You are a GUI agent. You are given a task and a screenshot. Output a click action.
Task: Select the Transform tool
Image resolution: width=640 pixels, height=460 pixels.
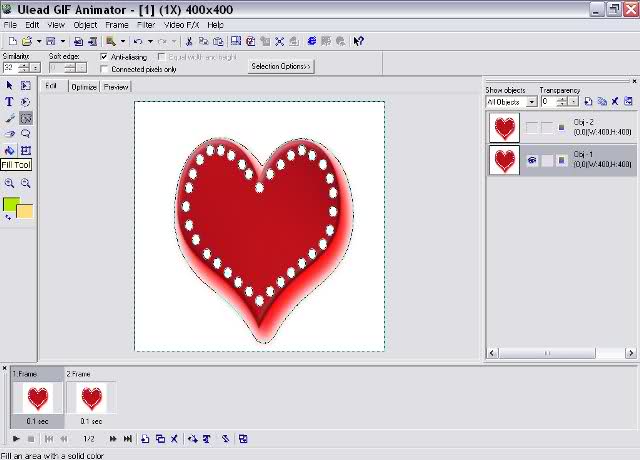pyautogui.click(x=26, y=150)
